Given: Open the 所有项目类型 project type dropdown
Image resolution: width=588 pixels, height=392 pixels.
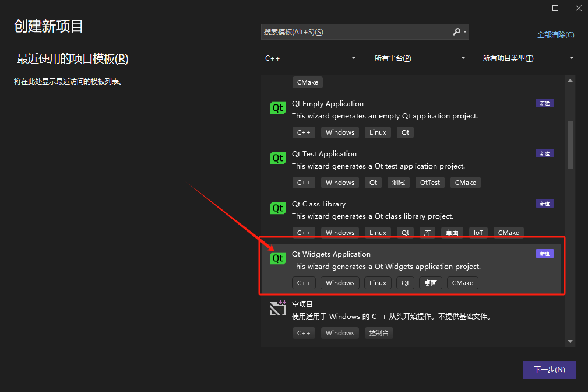Looking at the screenshot, I should coord(527,58).
